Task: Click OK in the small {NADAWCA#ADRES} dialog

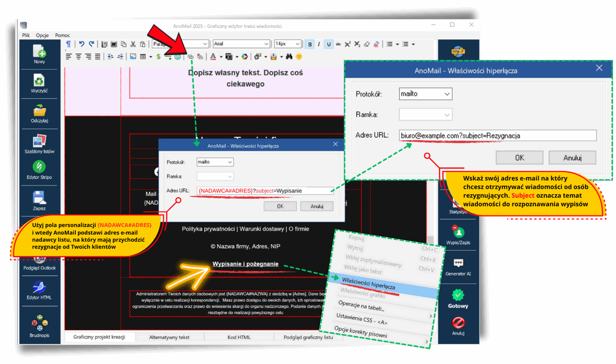Action: click(x=280, y=206)
